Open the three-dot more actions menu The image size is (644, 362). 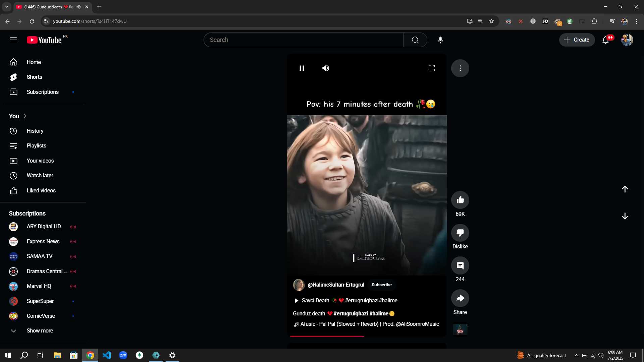coord(460,68)
